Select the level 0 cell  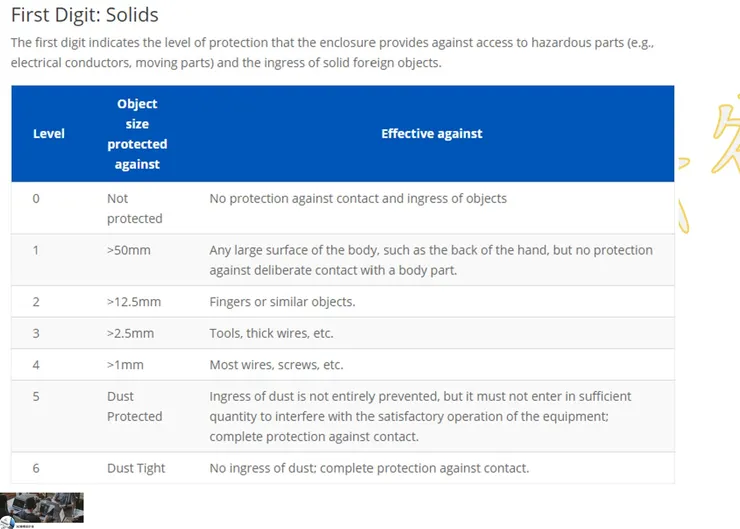(x=36, y=198)
